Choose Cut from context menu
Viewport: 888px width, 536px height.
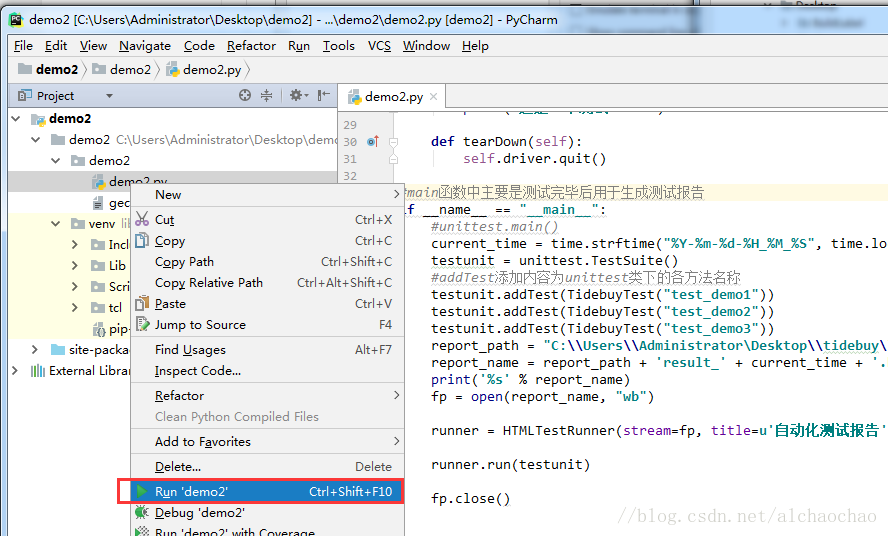pyautogui.click(x=267, y=220)
